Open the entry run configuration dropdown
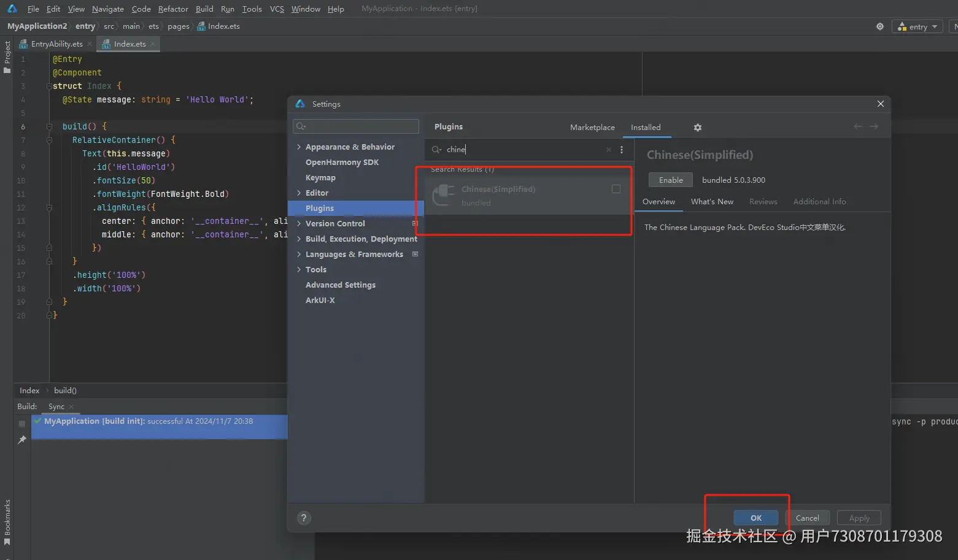Image resolution: width=958 pixels, height=560 pixels. [x=917, y=26]
